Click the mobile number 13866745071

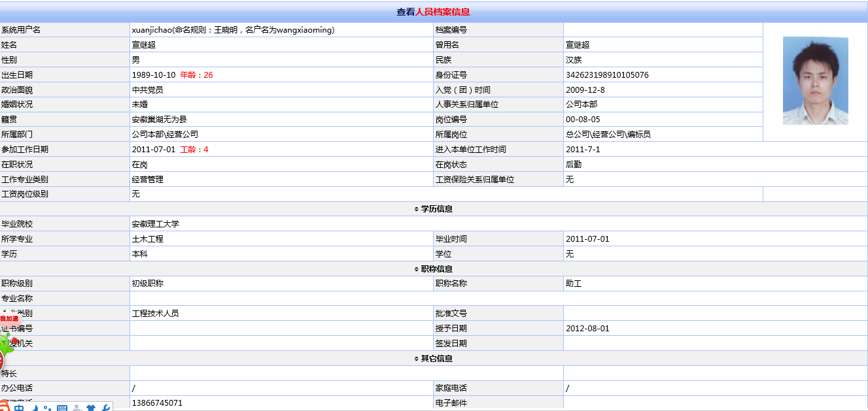click(x=157, y=403)
